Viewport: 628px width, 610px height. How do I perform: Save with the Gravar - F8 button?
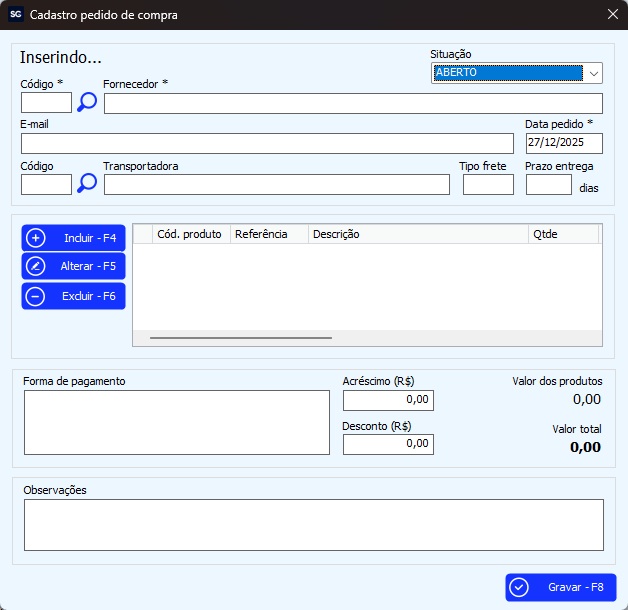560,587
